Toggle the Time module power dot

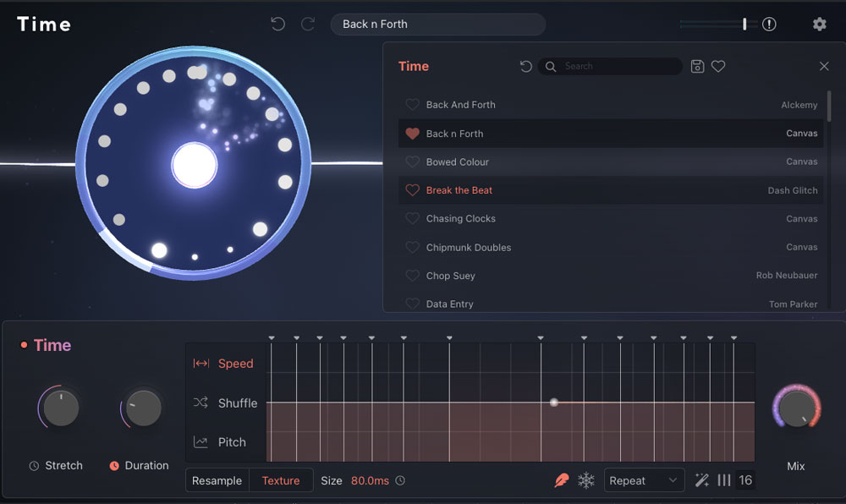(x=24, y=345)
